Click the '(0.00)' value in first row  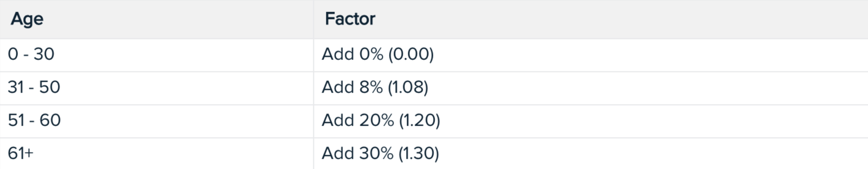[411, 54]
